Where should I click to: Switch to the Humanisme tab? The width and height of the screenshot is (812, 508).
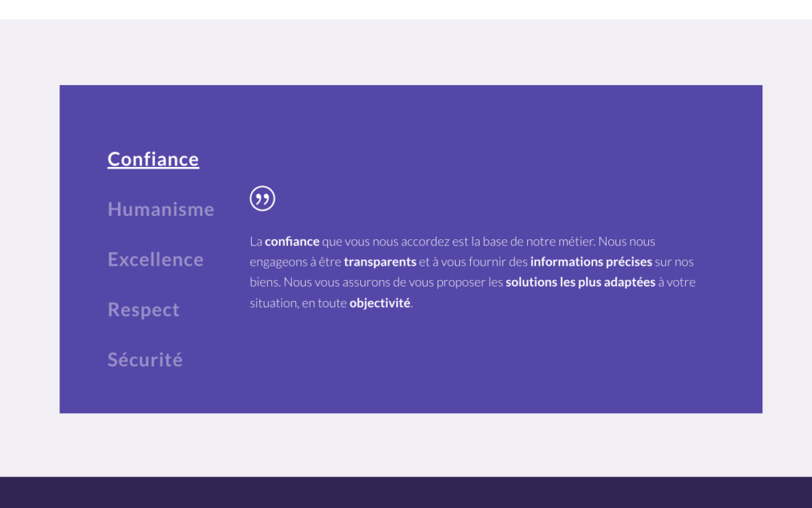tap(161, 209)
